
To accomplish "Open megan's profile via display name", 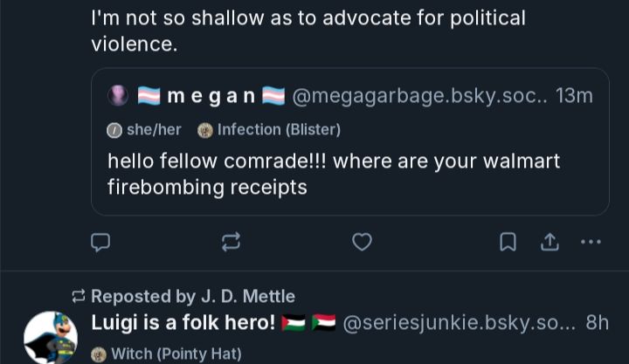I will click(x=211, y=96).
